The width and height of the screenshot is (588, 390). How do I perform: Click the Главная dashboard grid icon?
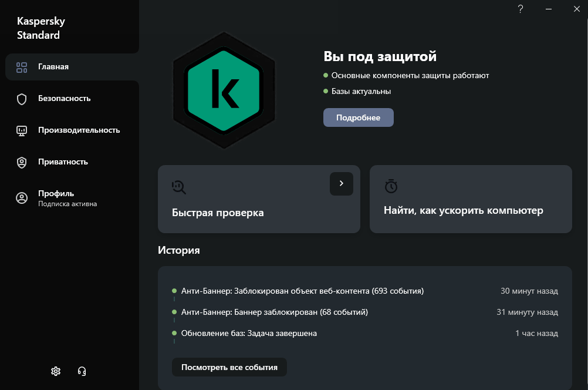(x=22, y=67)
